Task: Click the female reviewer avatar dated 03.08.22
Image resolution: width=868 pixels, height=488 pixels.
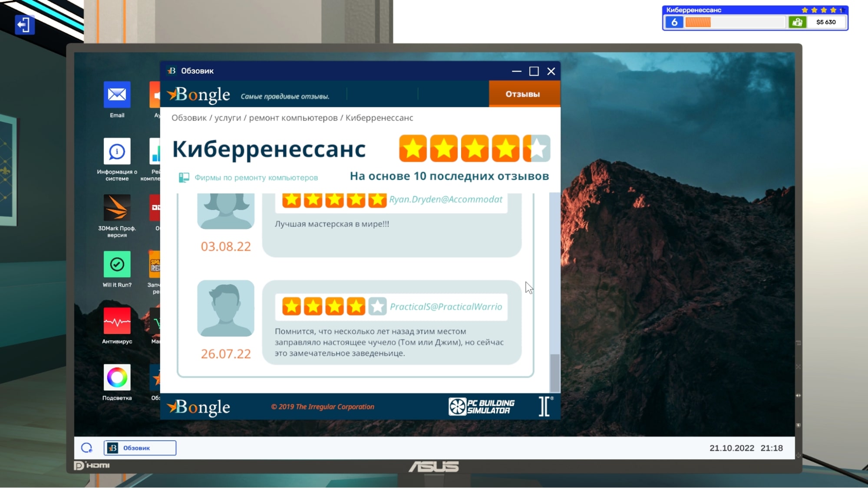Action: (x=226, y=211)
